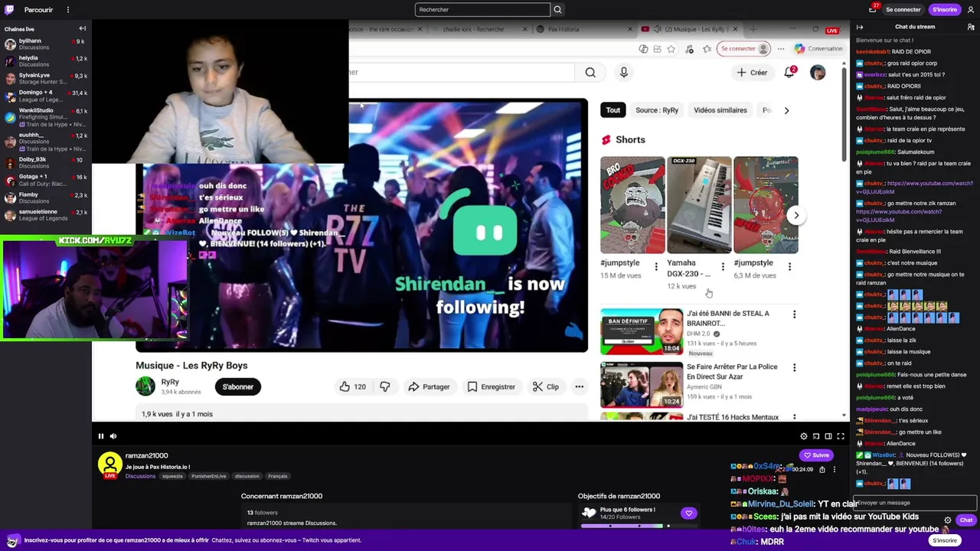Screen dimensions: 980x551
Task: Open Twitch notifications with the 27 badge
Action: tap(872, 9)
